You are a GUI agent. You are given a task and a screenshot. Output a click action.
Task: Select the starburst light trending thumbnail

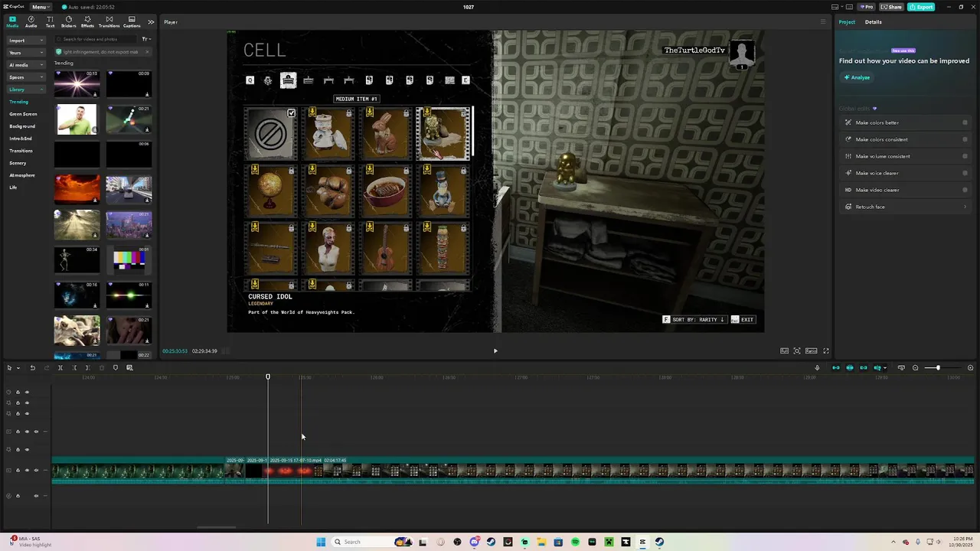(77, 83)
